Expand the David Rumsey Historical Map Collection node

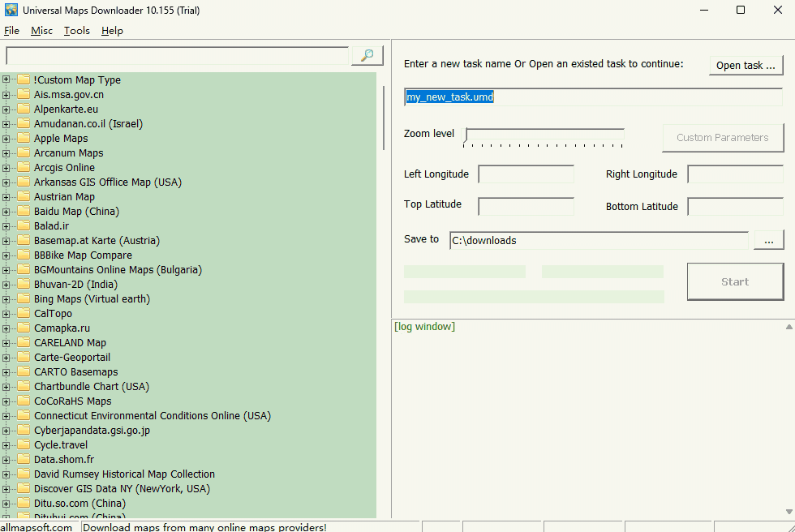pyautogui.click(x=6, y=474)
